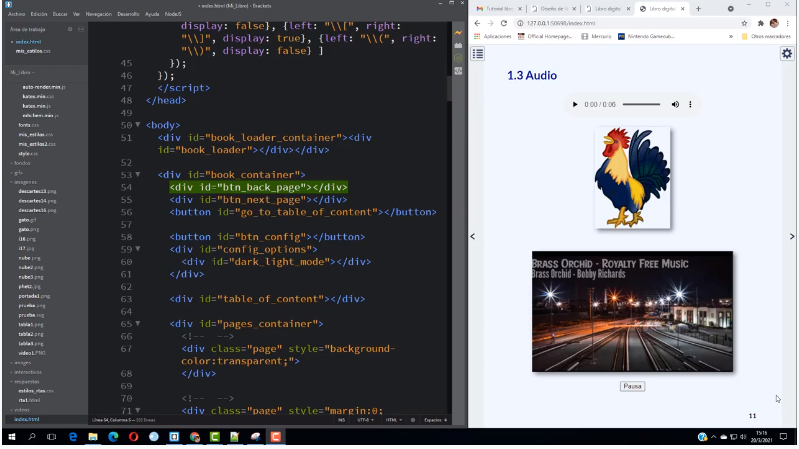Open the Buscar menu
This screenshot has width=799, height=449.
tap(60, 14)
